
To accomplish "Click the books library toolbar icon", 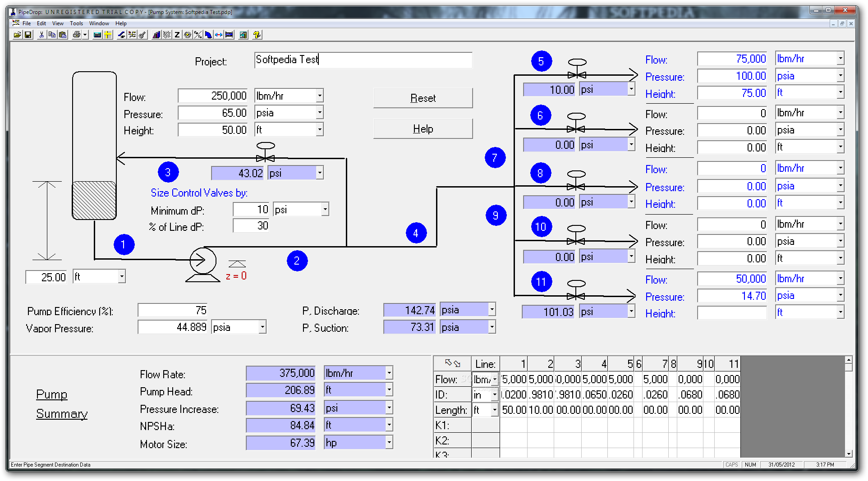I will pos(156,35).
